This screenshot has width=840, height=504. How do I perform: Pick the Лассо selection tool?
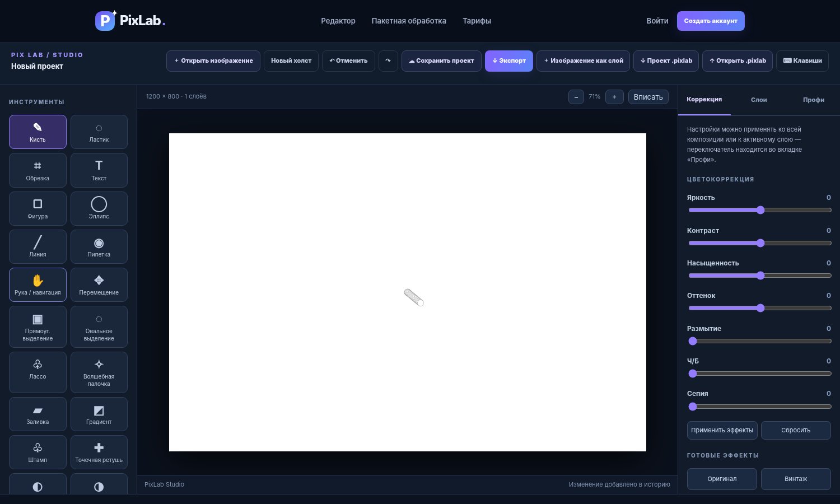coord(38,372)
